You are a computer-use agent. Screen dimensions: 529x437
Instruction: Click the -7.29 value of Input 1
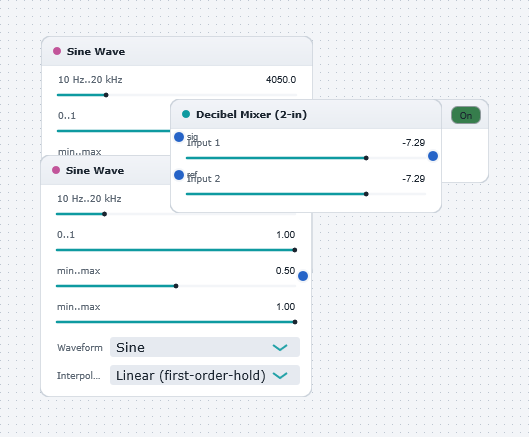tap(413, 143)
